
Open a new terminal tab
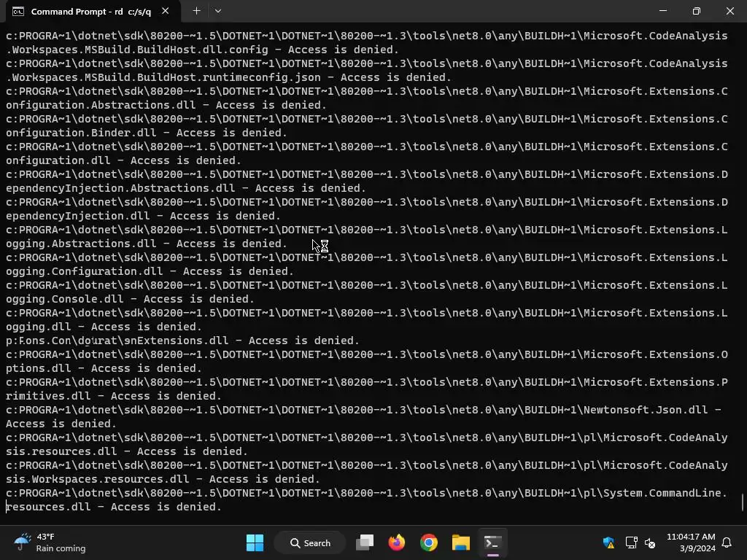tap(196, 11)
